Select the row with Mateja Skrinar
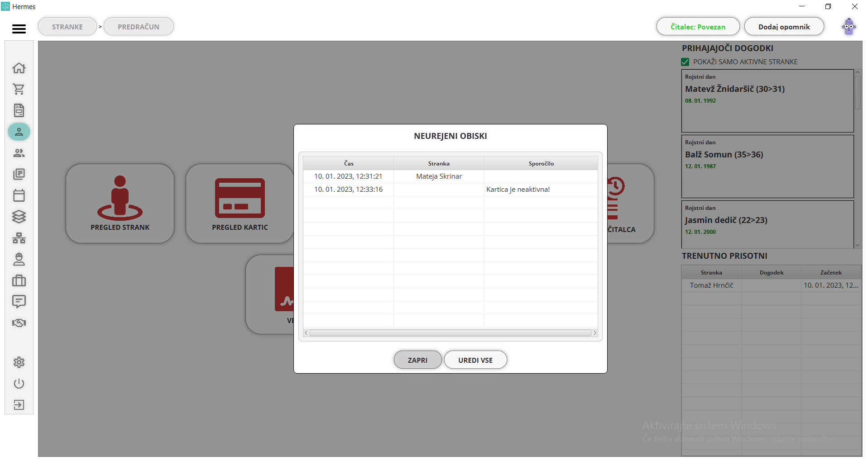This screenshot has width=868, height=465. [x=451, y=176]
